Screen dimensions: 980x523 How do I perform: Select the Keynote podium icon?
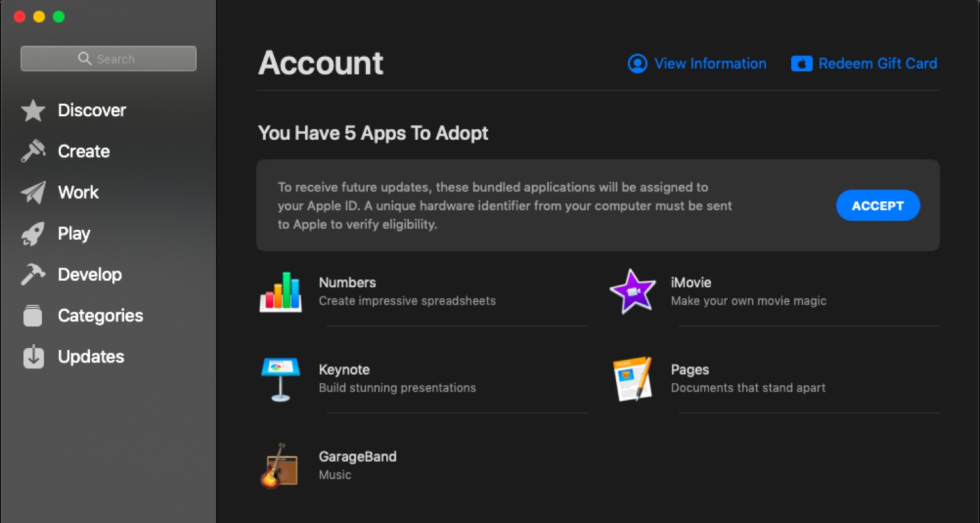(x=280, y=379)
